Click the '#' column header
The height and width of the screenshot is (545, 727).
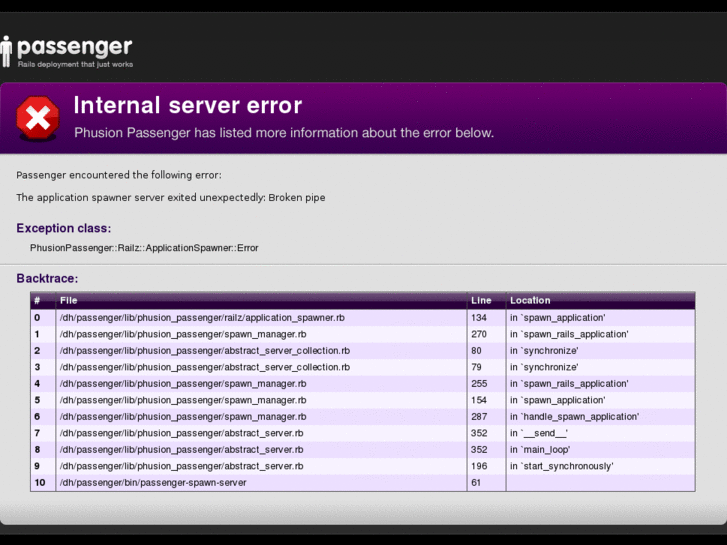[37, 301]
